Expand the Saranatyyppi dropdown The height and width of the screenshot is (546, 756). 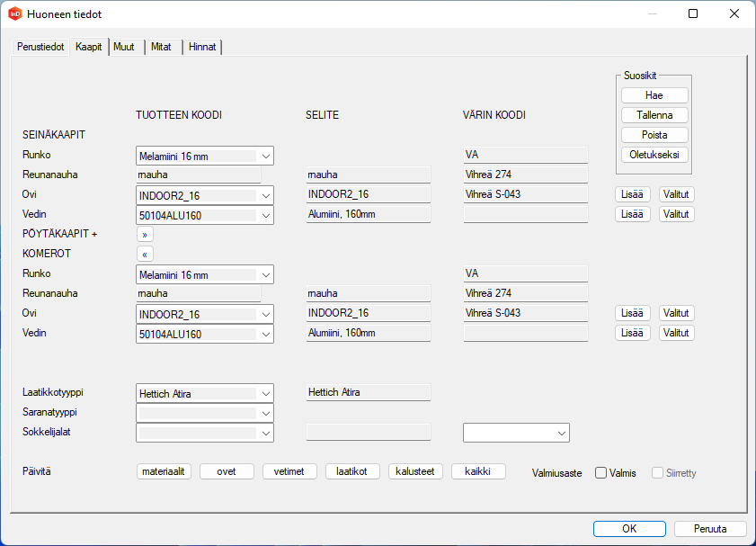(204, 413)
